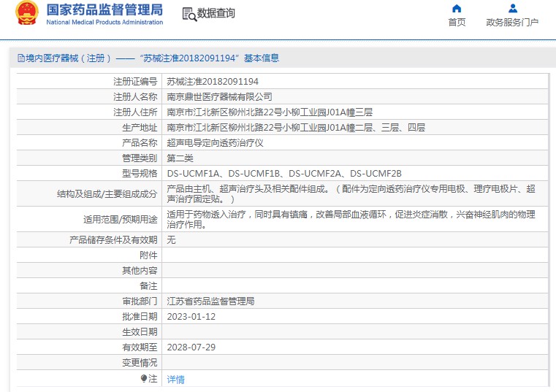The height and width of the screenshot is (392, 556).
Task: Click the 产品储存条件及有效期 label
Action: coord(113,240)
